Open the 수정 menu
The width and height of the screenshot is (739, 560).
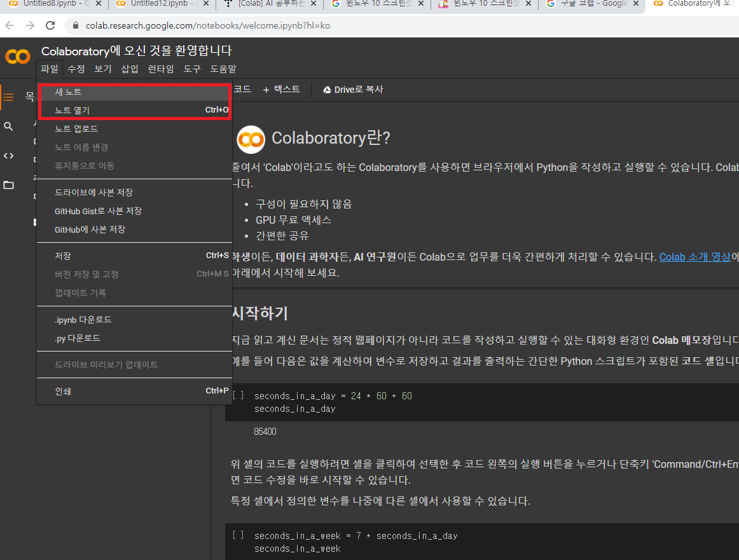(x=76, y=69)
